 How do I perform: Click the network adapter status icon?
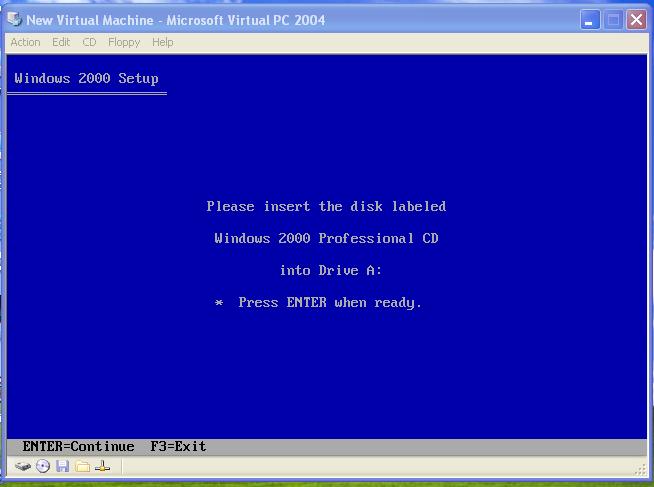tap(102, 466)
